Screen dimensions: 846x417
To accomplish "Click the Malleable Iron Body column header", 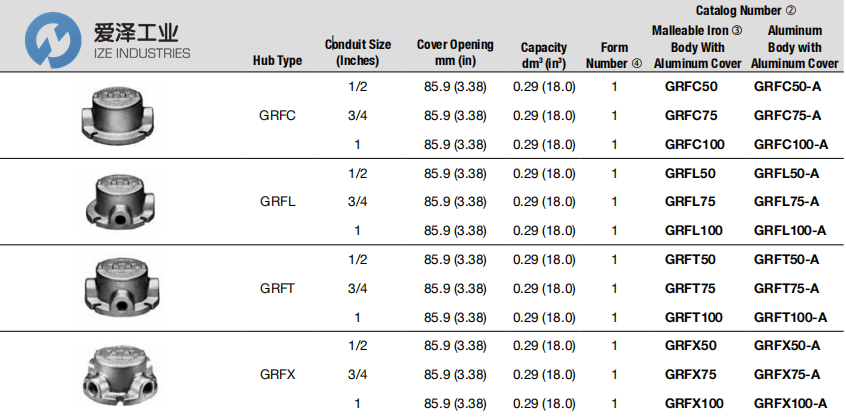I will (x=698, y=47).
